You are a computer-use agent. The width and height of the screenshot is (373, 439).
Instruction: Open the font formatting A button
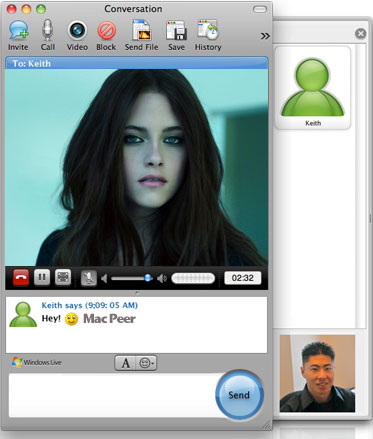(125, 363)
